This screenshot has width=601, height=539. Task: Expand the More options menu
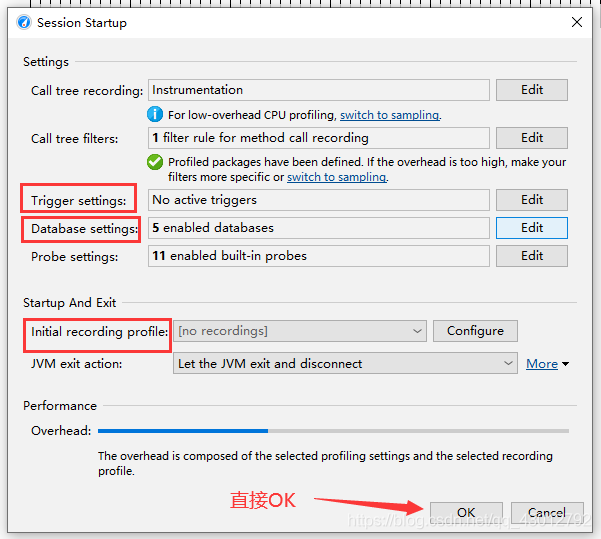pyautogui.click(x=547, y=364)
